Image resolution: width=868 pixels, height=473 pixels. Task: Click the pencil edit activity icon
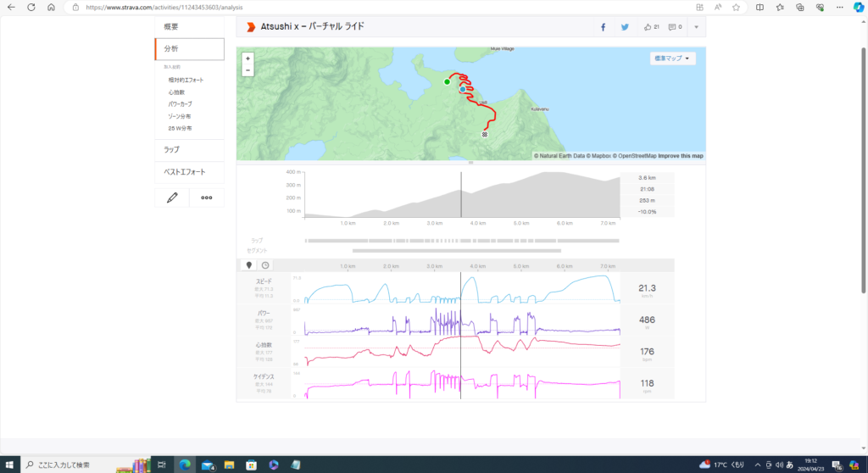(172, 198)
